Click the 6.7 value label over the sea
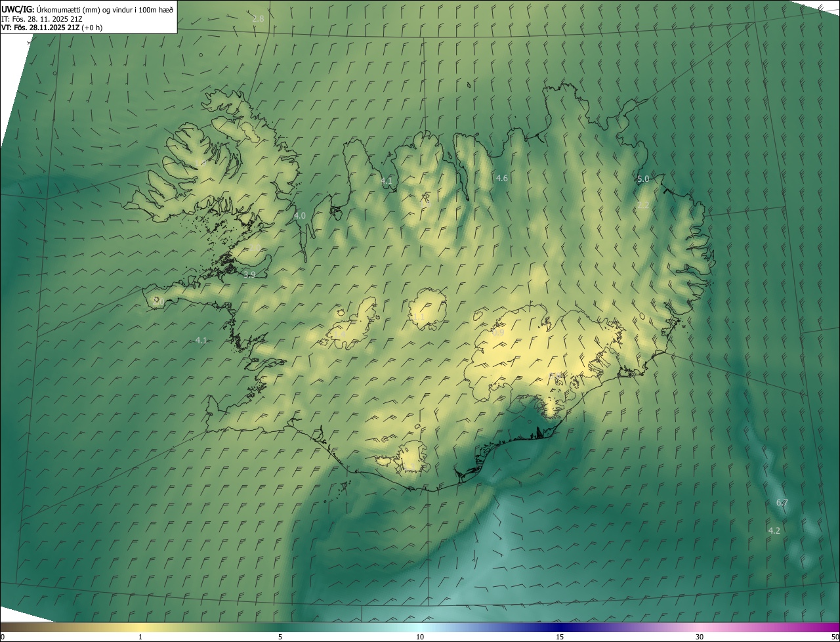840x642 pixels. tap(782, 503)
